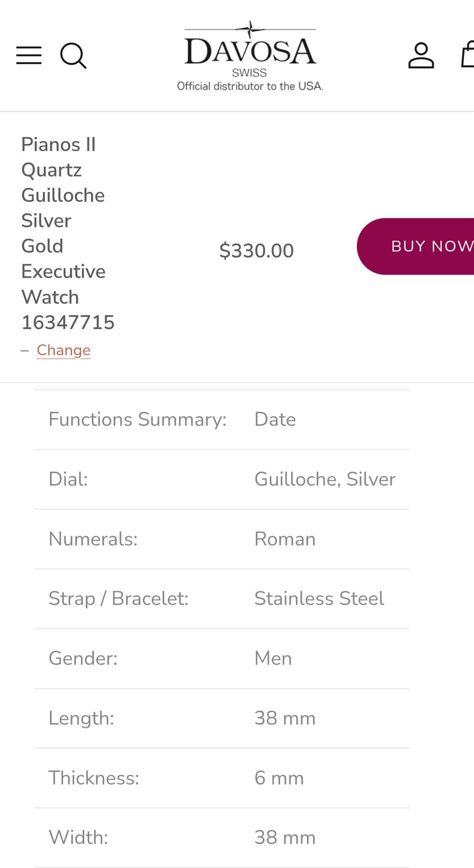Image resolution: width=474 pixels, height=868 pixels.
Task: Tap the search magnifier icon
Action: tap(73, 55)
